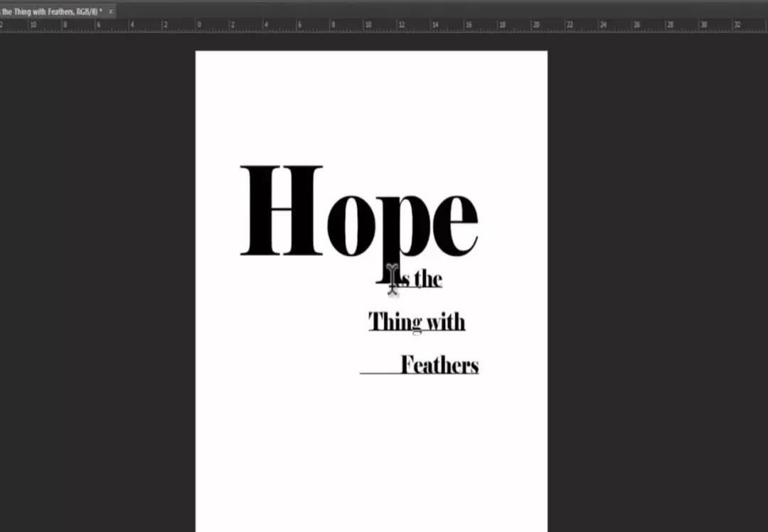Click the 'Is the' text line
The image size is (768, 532).
tap(417, 280)
